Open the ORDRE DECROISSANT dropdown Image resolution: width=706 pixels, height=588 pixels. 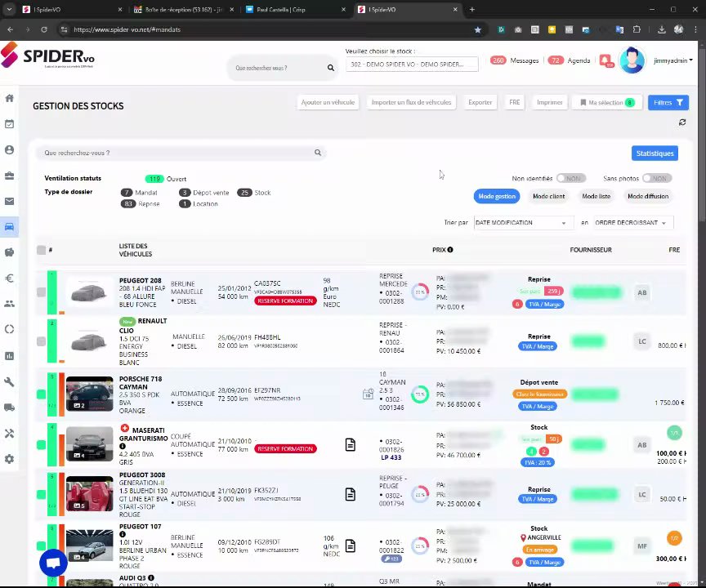tap(633, 223)
